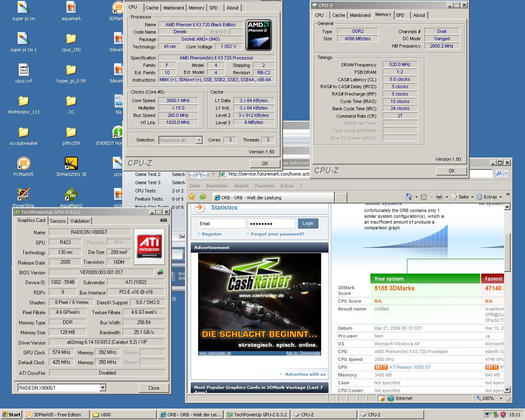Click the IE Add to Favorites icon
Image resolution: width=525 pixels, height=420 pixels.
coord(203,197)
